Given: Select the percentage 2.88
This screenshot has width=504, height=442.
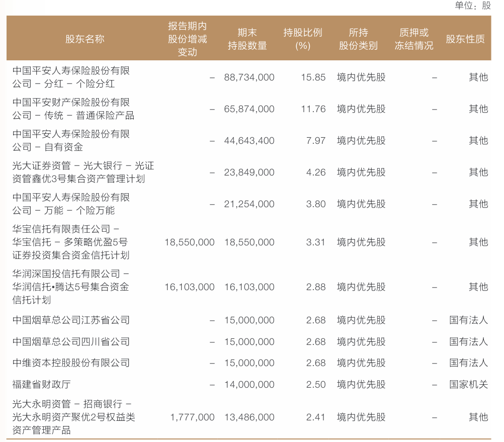Looking at the screenshot, I should [316, 287].
